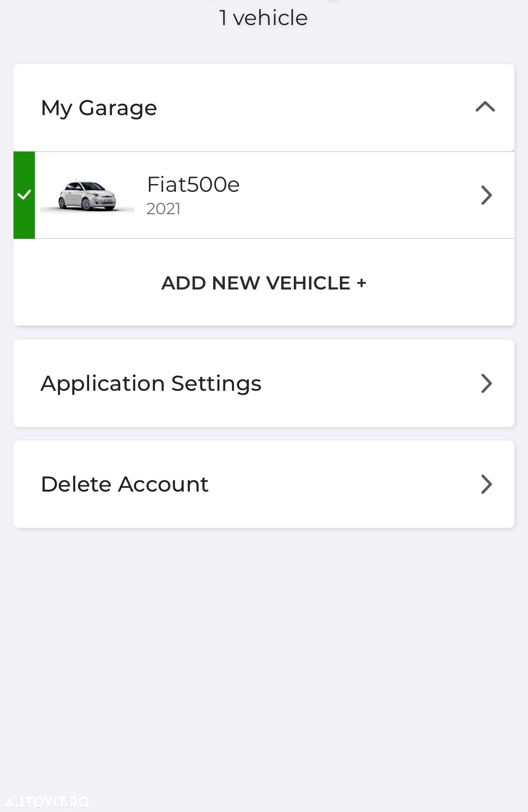The height and width of the screenshot is (812, 528).
Task: Open the Fiat500e car thumbnail image
Action: click(x=87, y=195)
